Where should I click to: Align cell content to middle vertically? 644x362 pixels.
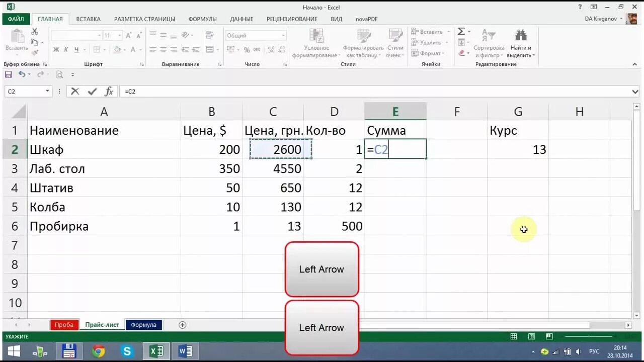click(163, 36)
